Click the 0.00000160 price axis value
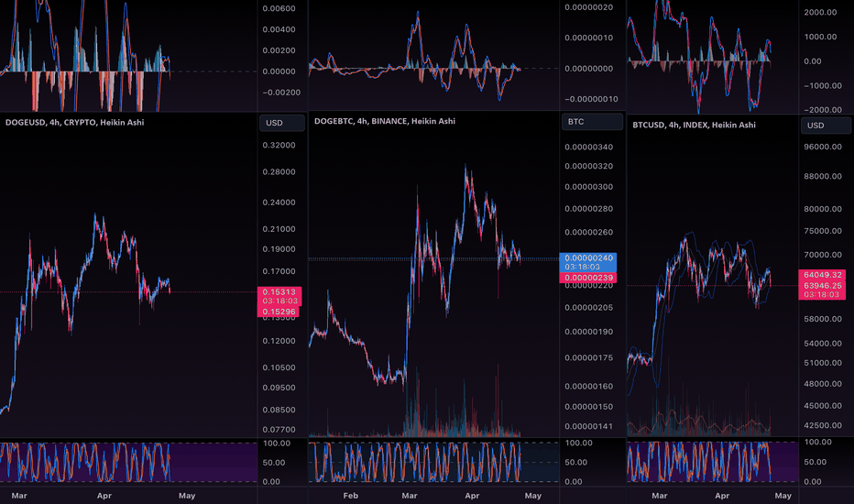The width and height of the screenshot is (854, 504). tap(589, 387)
